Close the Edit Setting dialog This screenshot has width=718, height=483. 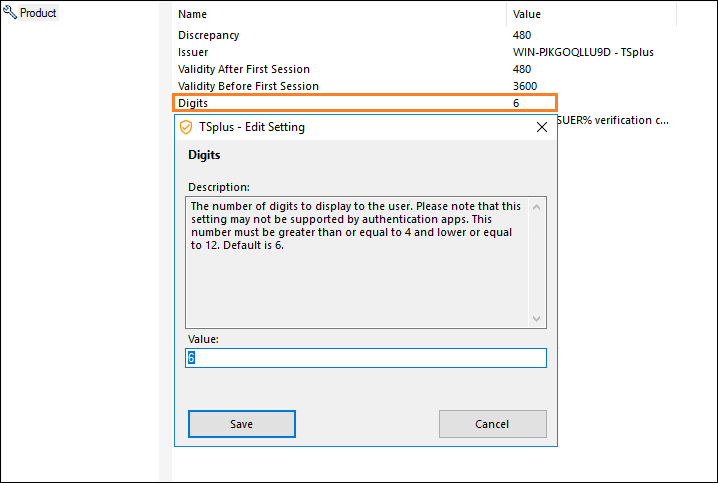[540, 128]
